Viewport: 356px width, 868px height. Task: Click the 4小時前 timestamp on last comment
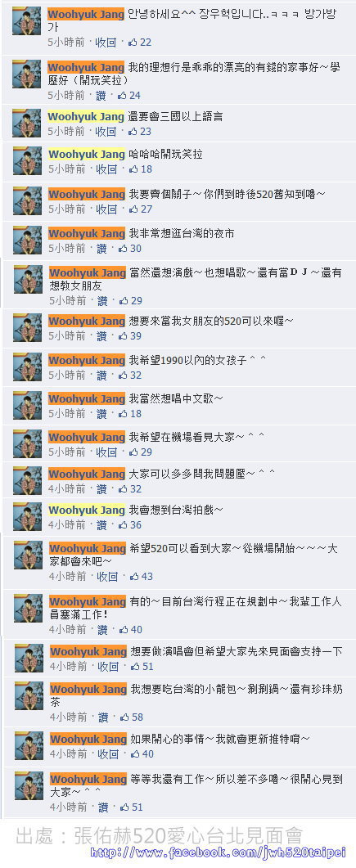click(x=69, y=807)
